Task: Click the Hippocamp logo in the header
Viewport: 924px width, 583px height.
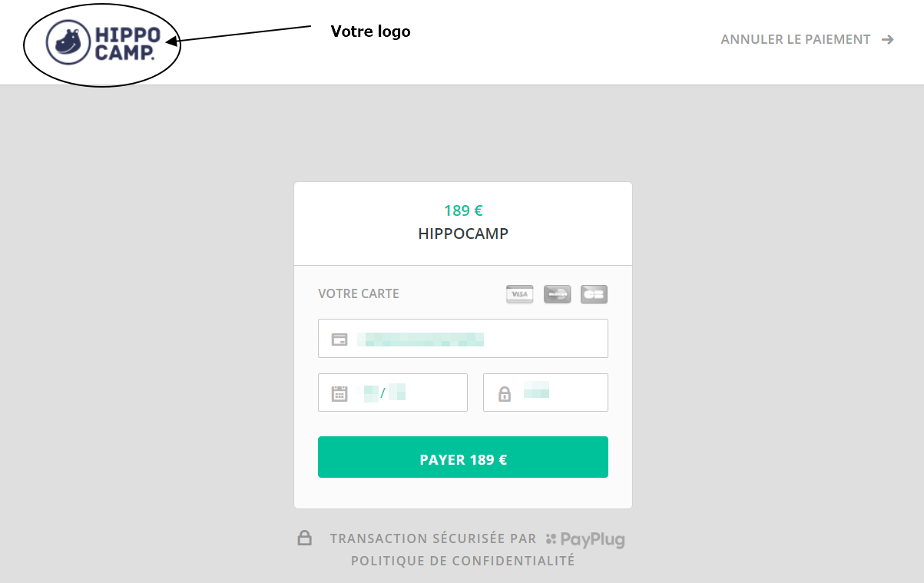Action: pos(103,41)
